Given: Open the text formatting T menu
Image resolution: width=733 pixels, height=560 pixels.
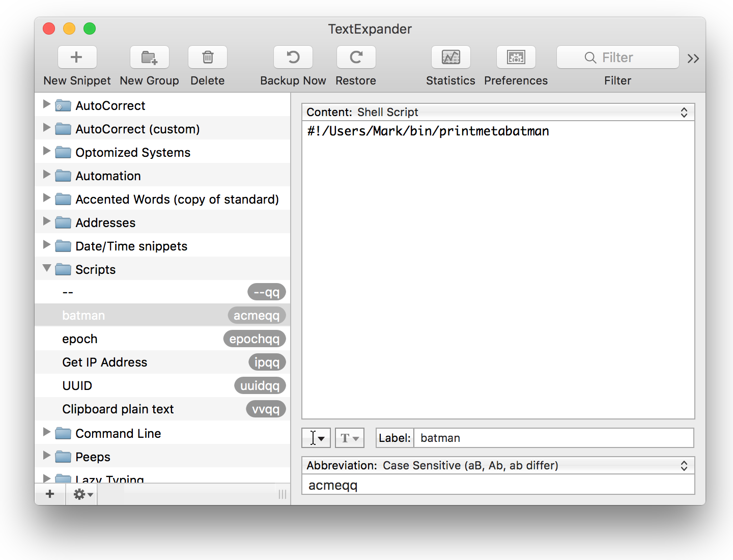Looking at the screenshot, I should click(350, 438).
